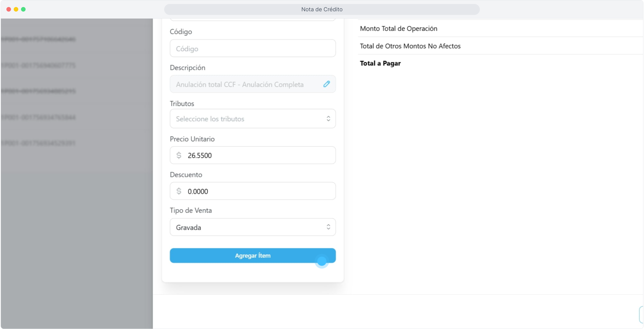Click the chevron arrows beside Gravada

point(328,227)
